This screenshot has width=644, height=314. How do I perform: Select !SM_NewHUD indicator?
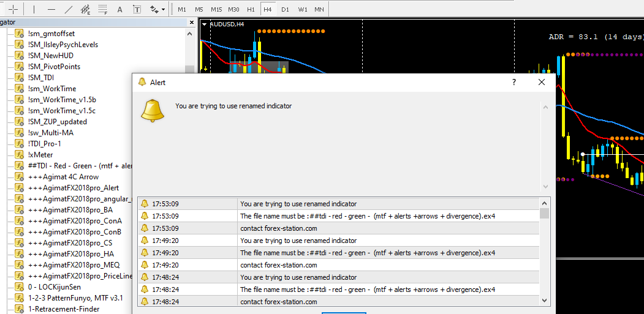(51, 56)
